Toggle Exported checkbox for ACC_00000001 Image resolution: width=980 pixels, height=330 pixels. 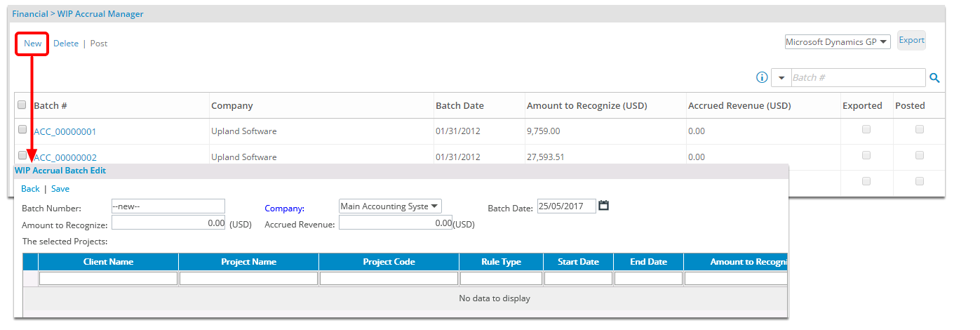pos(866,129)
